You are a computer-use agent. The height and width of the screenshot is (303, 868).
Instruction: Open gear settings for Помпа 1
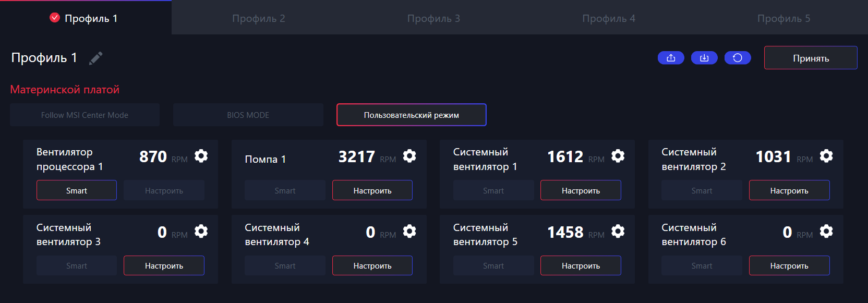pyautogui.click(x=409, y=156)
